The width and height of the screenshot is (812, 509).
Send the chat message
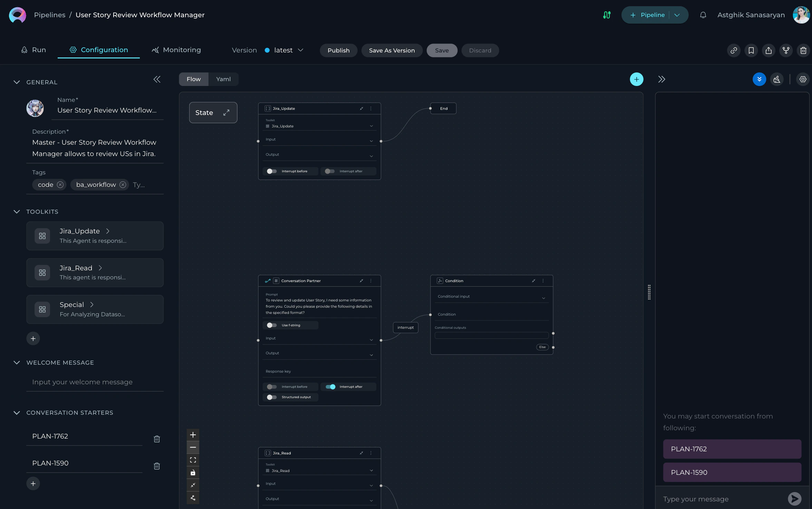pos(794,499)
